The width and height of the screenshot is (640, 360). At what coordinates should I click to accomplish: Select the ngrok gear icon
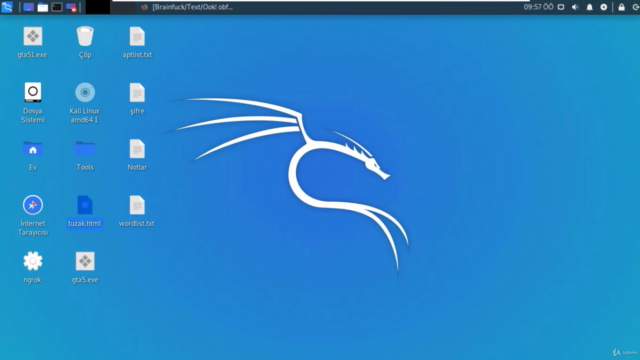(33, 267)
